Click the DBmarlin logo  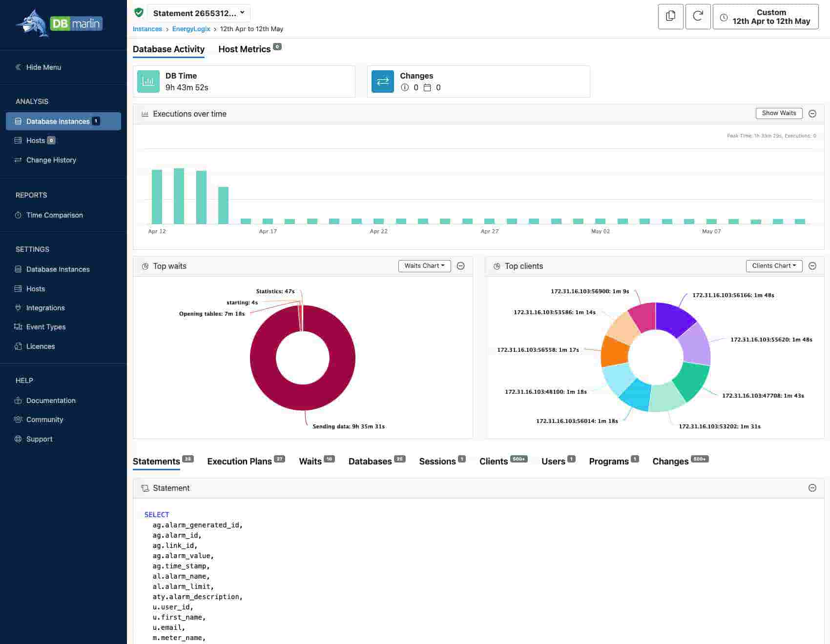point(59,23)
